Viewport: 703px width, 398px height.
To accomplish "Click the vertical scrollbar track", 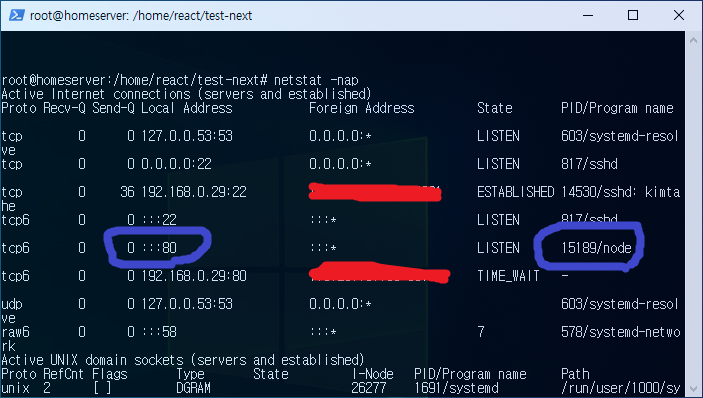I will (694, 214).
